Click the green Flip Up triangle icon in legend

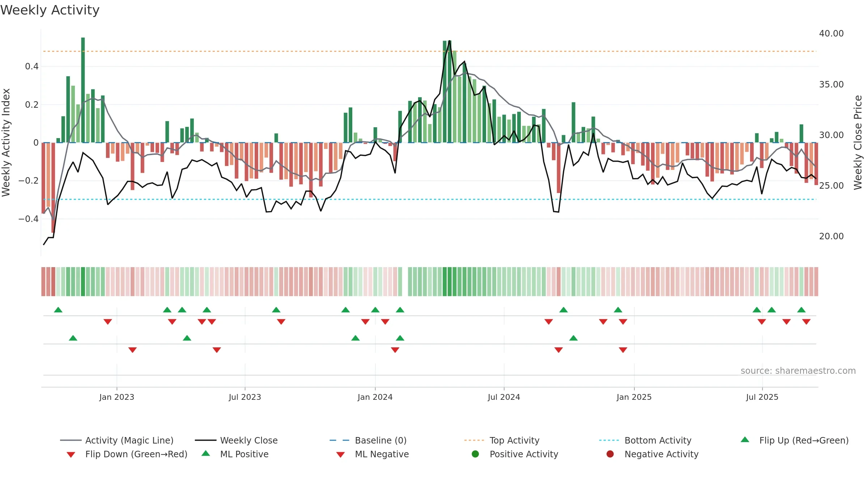(745, 440)
